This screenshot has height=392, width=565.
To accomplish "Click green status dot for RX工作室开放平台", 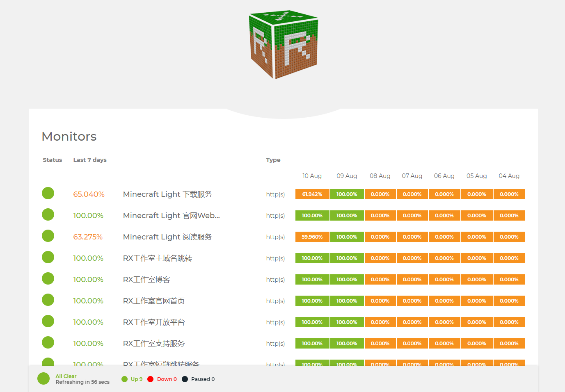I will click(48, 321).
